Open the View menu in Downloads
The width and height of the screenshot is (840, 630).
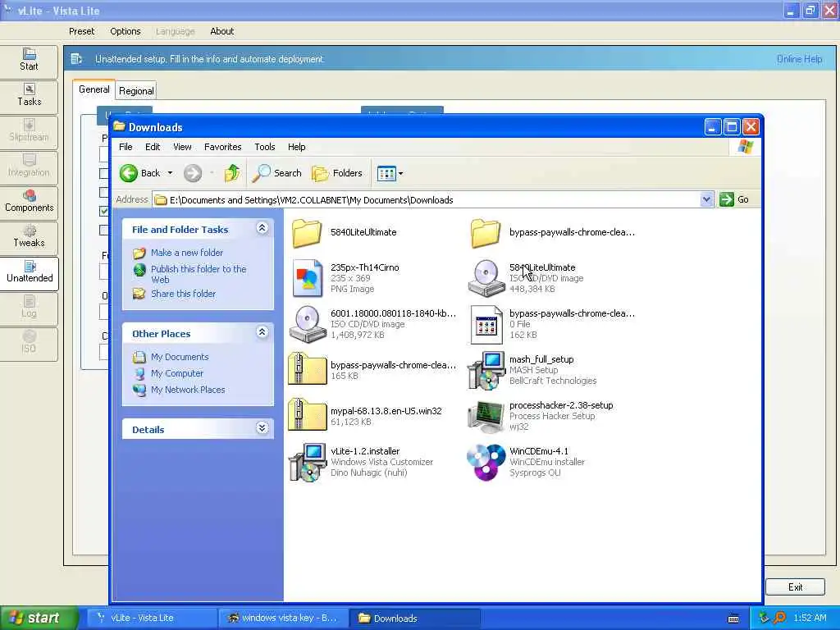click(182, 147)
